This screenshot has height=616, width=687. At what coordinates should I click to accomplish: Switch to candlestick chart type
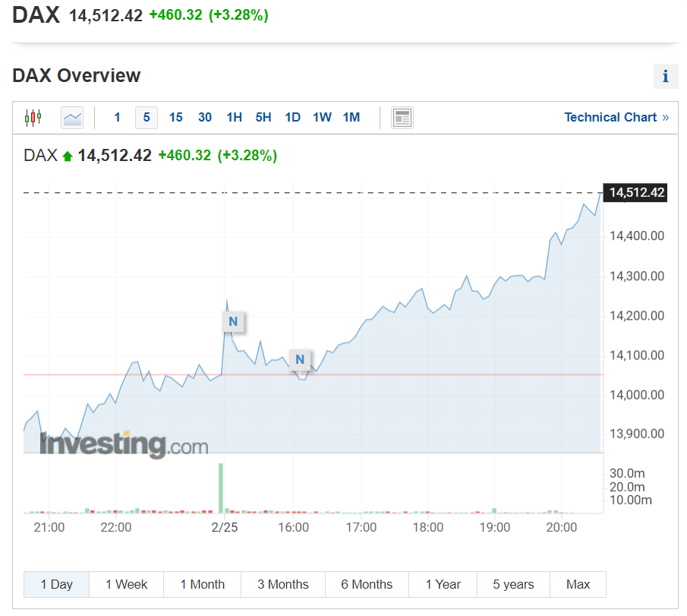click(33, 118)
